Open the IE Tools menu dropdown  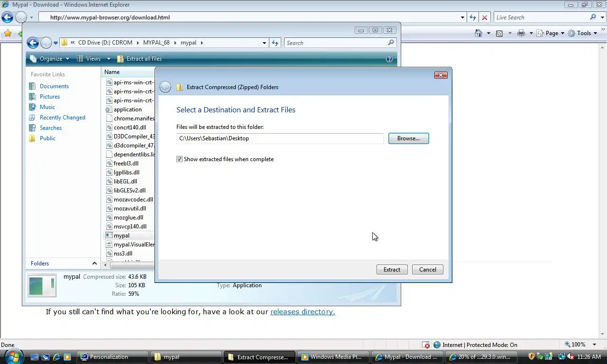point(583,33)
